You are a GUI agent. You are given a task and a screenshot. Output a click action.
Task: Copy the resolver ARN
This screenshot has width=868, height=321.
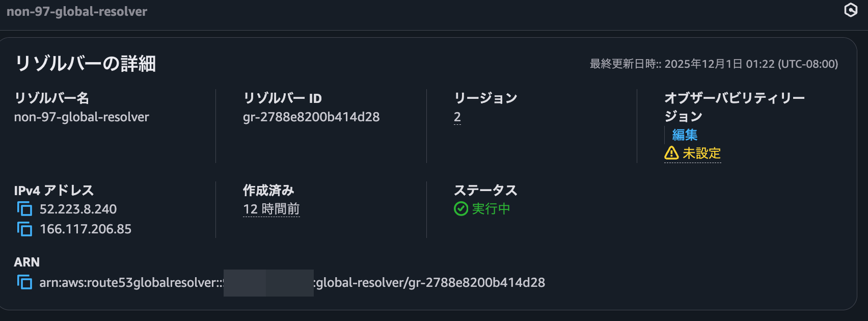point(24,282)
